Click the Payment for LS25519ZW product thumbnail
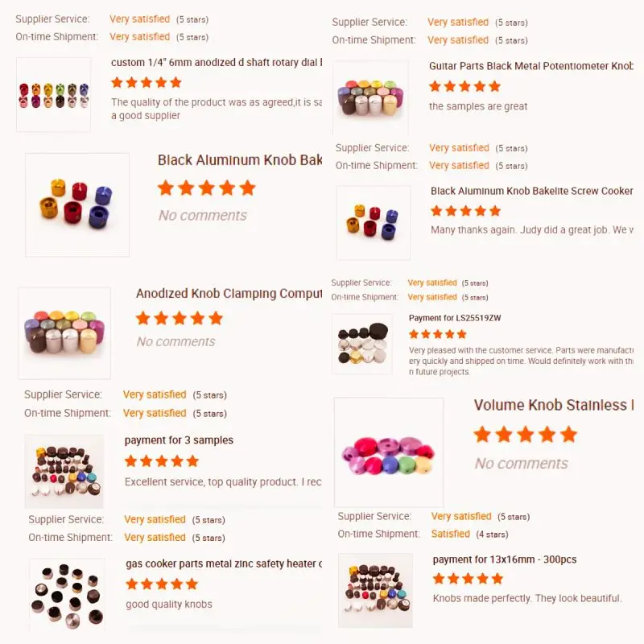Viewport: 644px width, 644px height. point(362,345)
